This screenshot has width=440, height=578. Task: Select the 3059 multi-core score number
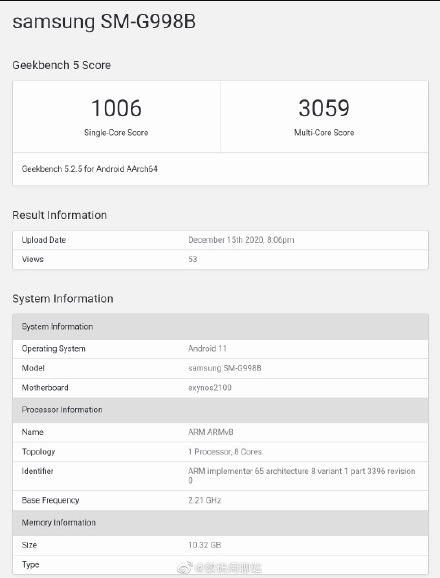click(324, 108)
